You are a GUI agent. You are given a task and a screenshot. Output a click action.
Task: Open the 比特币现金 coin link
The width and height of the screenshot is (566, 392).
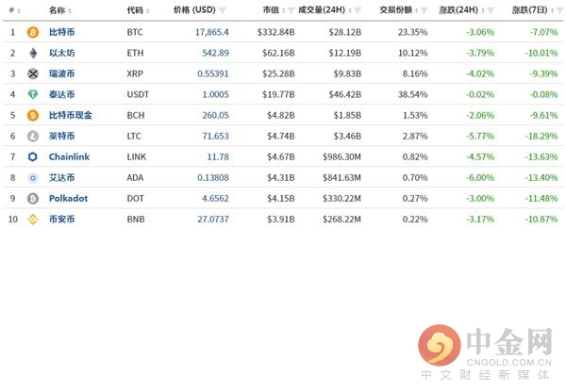(x=71, y=115)
